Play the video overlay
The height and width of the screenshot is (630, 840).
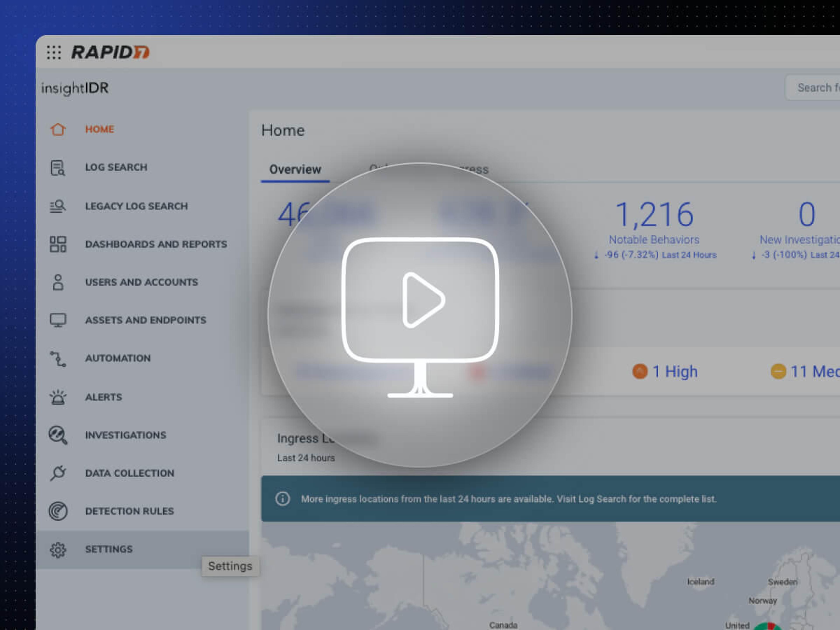[x=420, y=315]
